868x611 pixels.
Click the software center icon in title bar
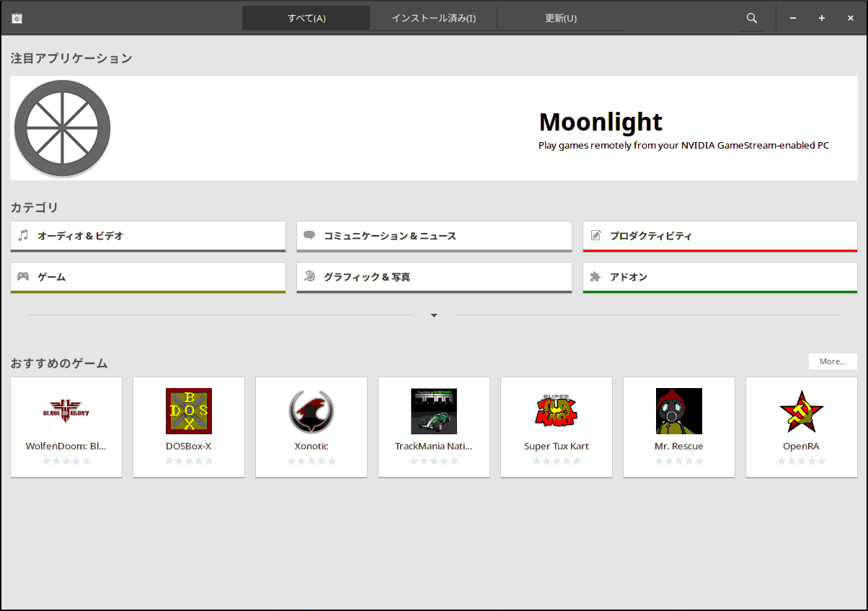[x=17, y=18]
